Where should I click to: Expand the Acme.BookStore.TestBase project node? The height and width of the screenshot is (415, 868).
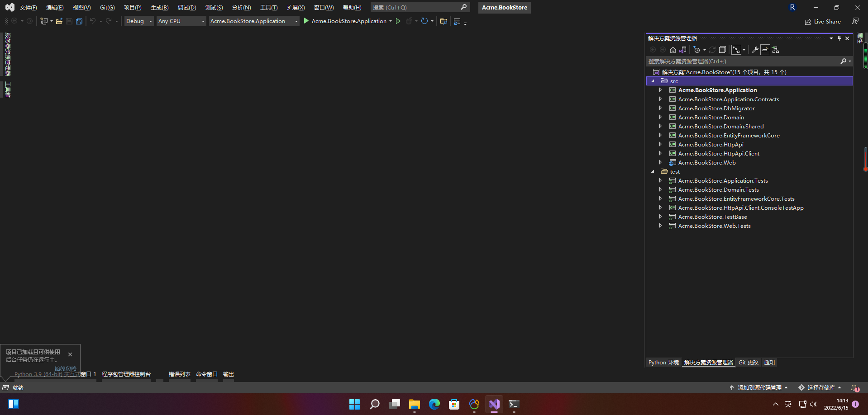660,217
